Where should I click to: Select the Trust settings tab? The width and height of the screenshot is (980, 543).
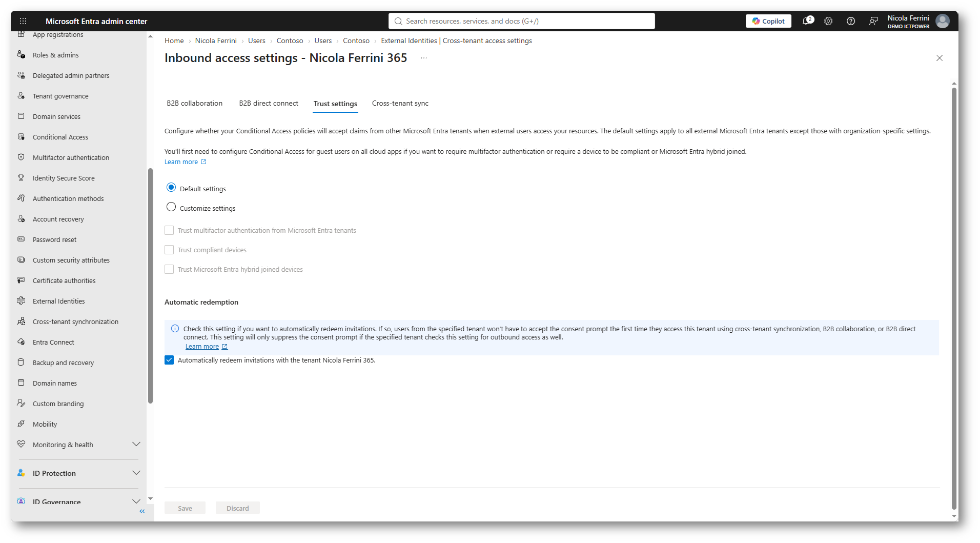(x=335, y=104)
